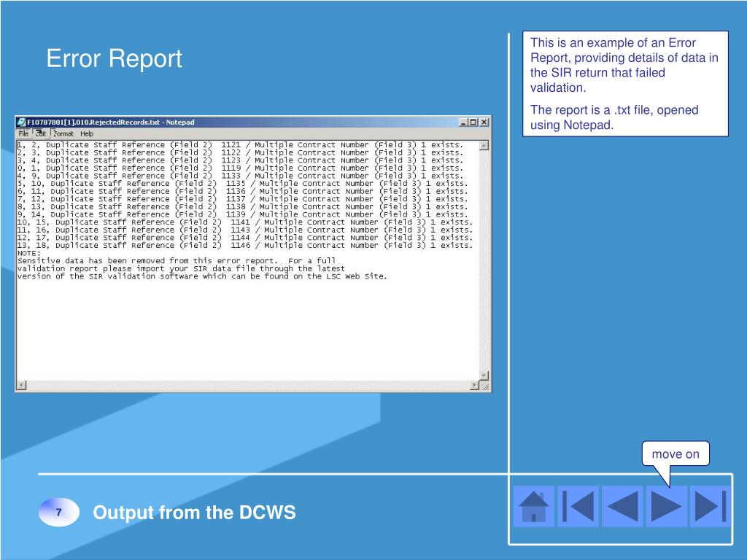Go back one slide arrow

point(622,506)
